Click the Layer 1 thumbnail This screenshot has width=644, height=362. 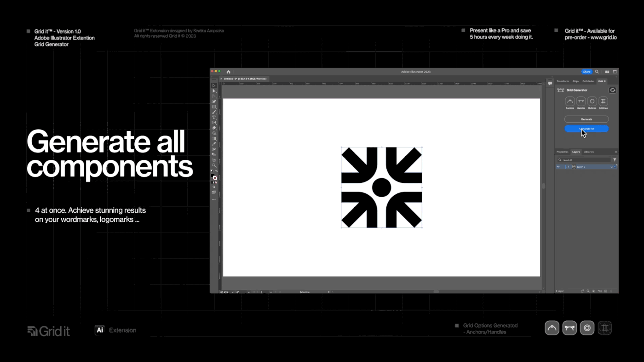pyautogui.click(x=574, y=167)
